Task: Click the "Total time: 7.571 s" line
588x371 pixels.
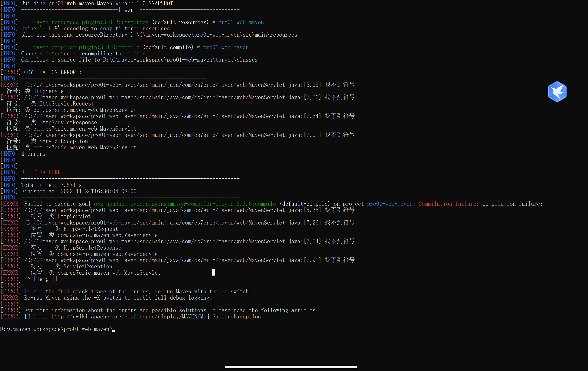Action: tap(51, 185)
